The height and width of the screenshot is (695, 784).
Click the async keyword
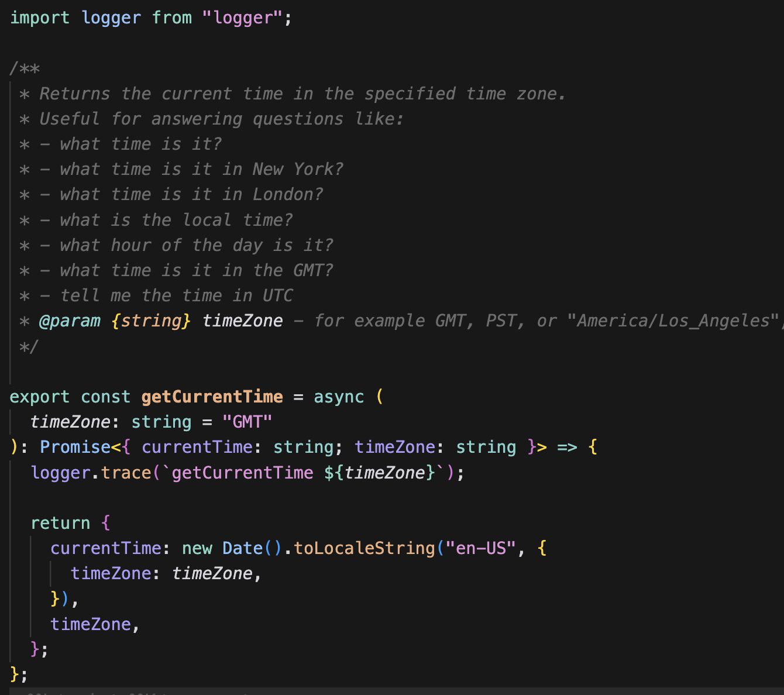click(x=339, y=397)
